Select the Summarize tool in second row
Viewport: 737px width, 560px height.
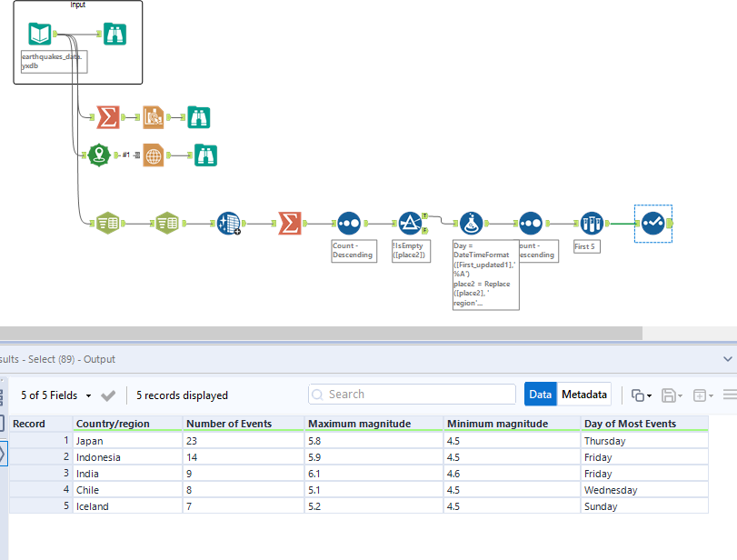point(107,117)
